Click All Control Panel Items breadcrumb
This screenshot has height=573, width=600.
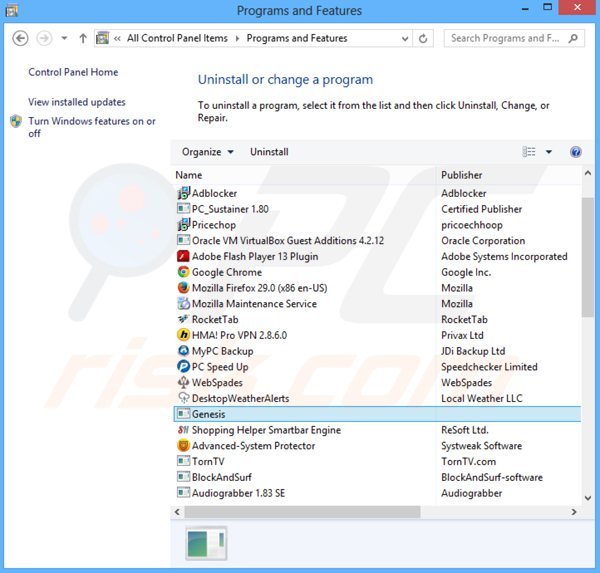click(x=177, y=38)
